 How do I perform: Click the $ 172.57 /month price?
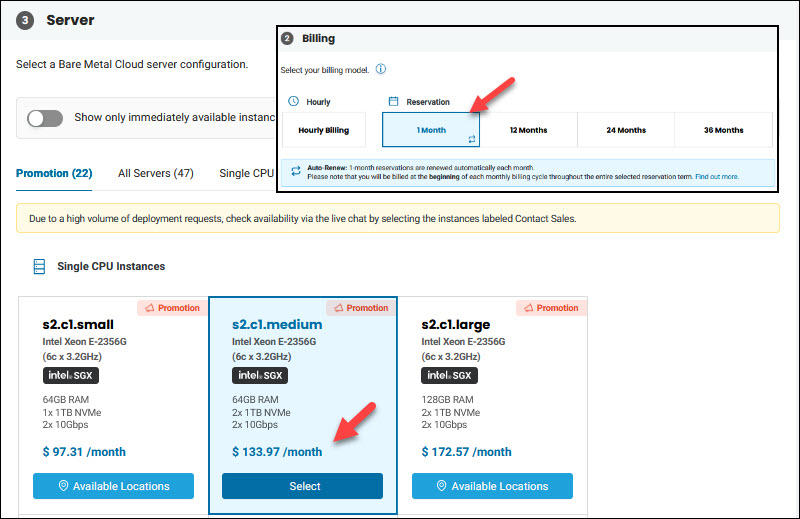coord(466,452)
